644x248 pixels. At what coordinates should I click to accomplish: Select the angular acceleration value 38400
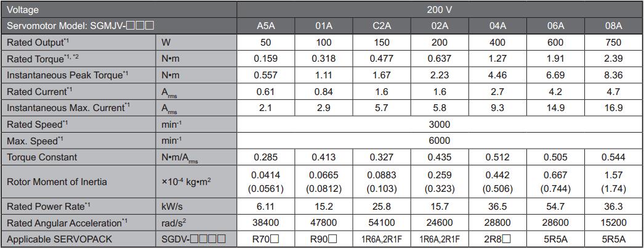(x=265, y=222)
